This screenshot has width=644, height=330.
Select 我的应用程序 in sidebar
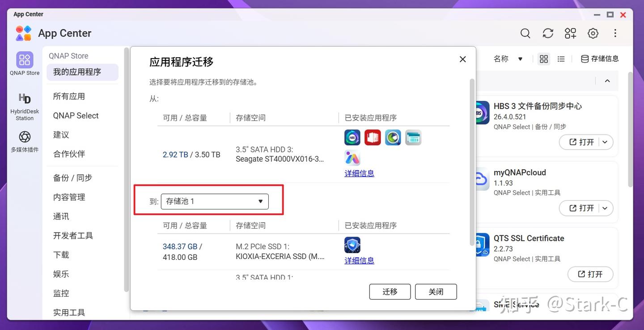click(x=82, y=72)
